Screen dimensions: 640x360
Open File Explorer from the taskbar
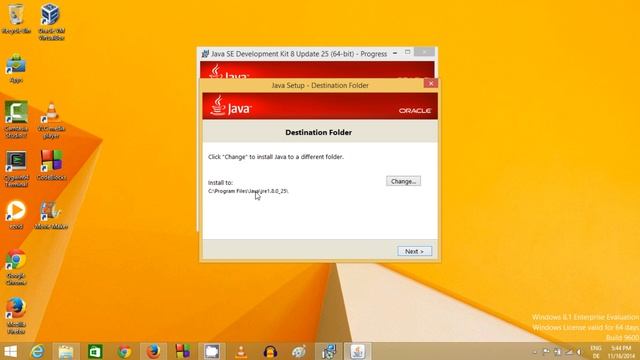pyautogui.click(x=66, y=351)
